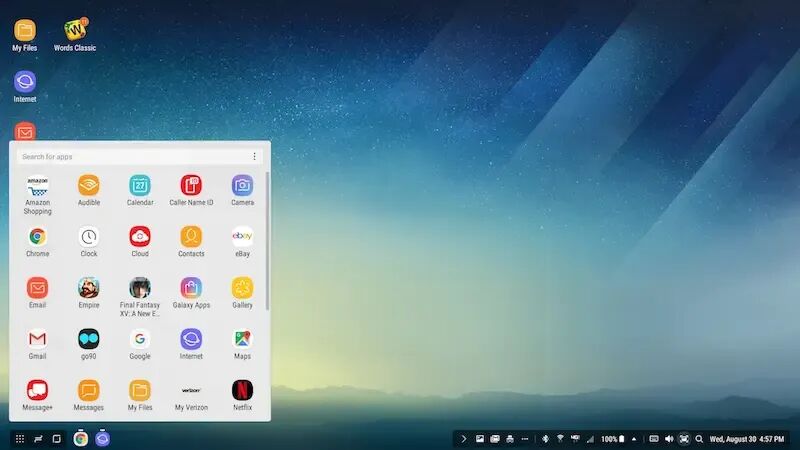
Task: Launch the Audible app
Action: click(x=89, y=190)
